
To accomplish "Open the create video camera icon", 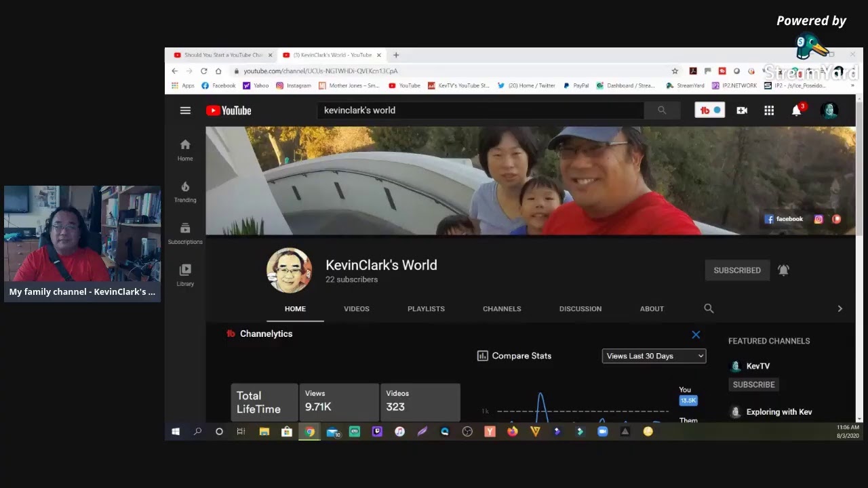I will (742, 110).
